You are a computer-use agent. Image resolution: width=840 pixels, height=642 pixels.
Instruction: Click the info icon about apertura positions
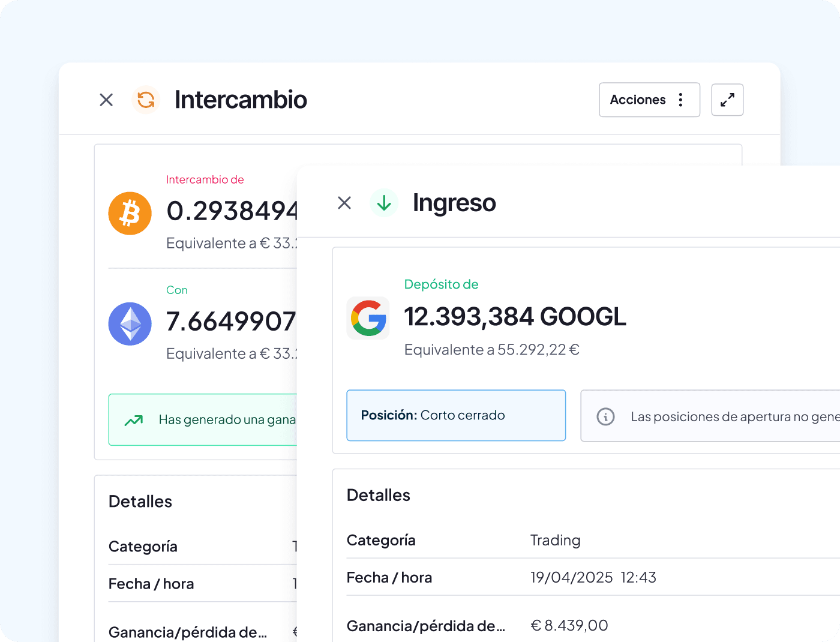tap(606, 416)
